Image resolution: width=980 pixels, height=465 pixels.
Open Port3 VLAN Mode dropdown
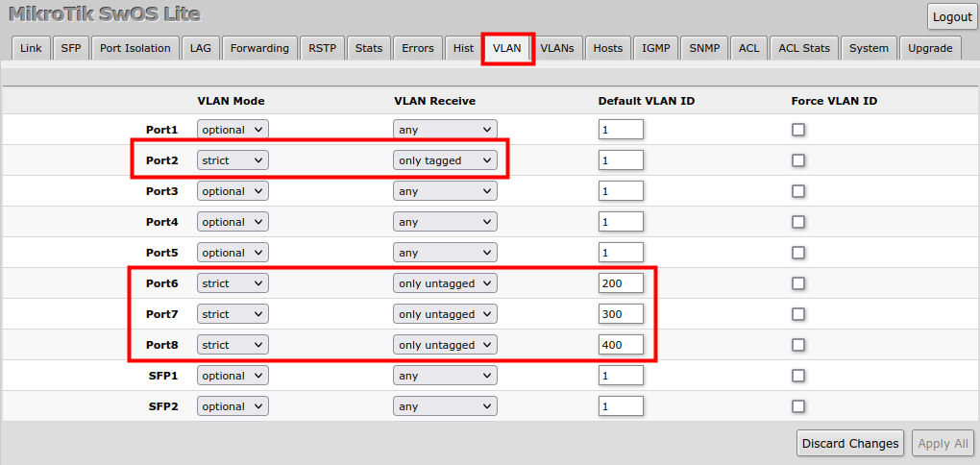(x=233, y=191)
